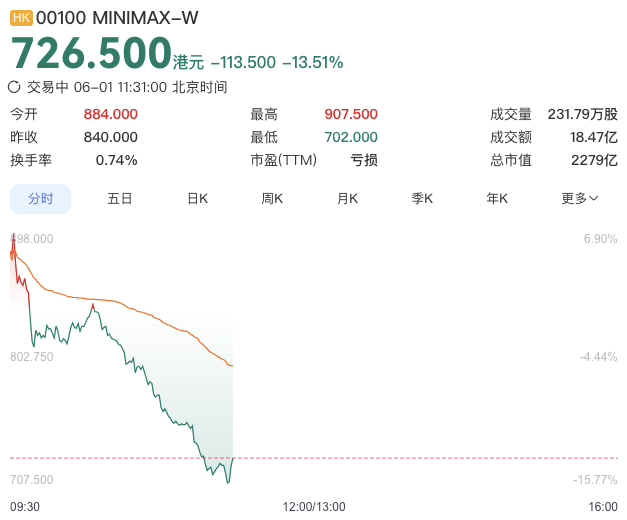Click the refresh circle icon beside 交易中
The width and height of the screenshot is (627, 520).
[x=14, y=87]
